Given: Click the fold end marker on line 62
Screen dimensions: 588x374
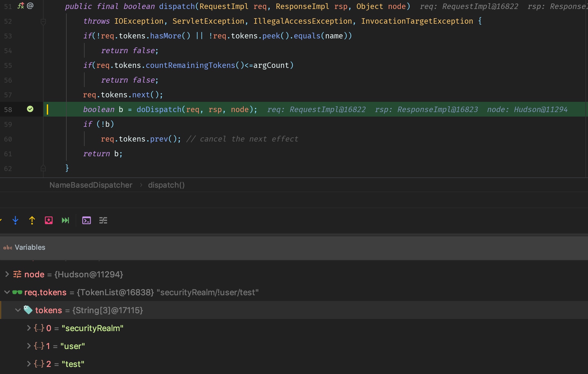Looking at the screenshot, I should click(43, 168).
